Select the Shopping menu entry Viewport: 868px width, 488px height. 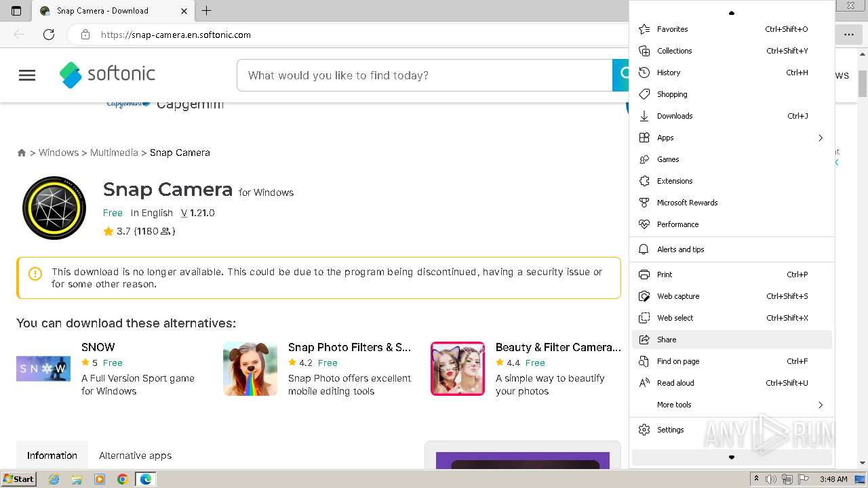tap(732, 94)
